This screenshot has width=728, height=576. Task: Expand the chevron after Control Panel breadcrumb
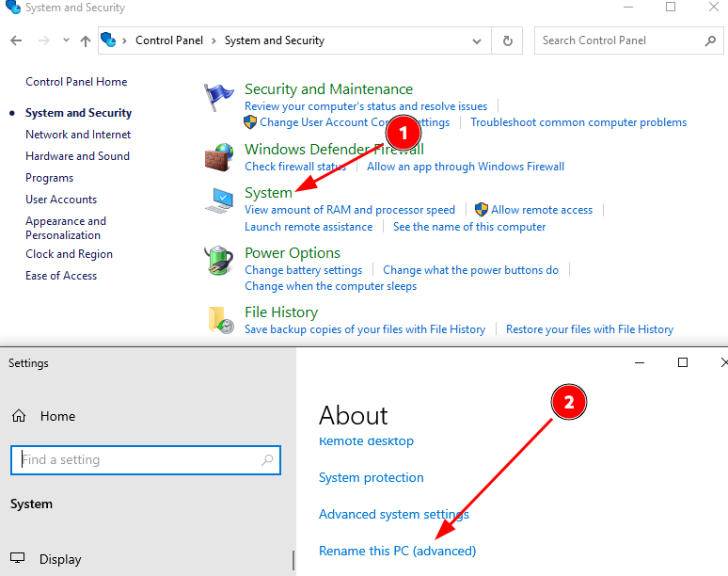coord(214,40)
